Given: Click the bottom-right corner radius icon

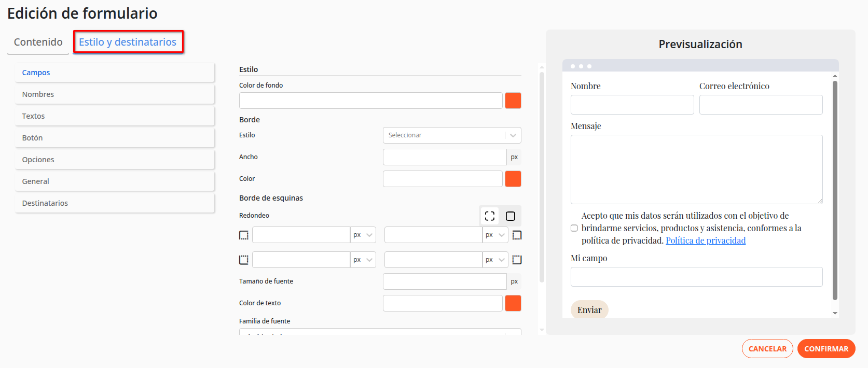Looking at the screenshot, I should pyautogui.click(x=517, y=260).
